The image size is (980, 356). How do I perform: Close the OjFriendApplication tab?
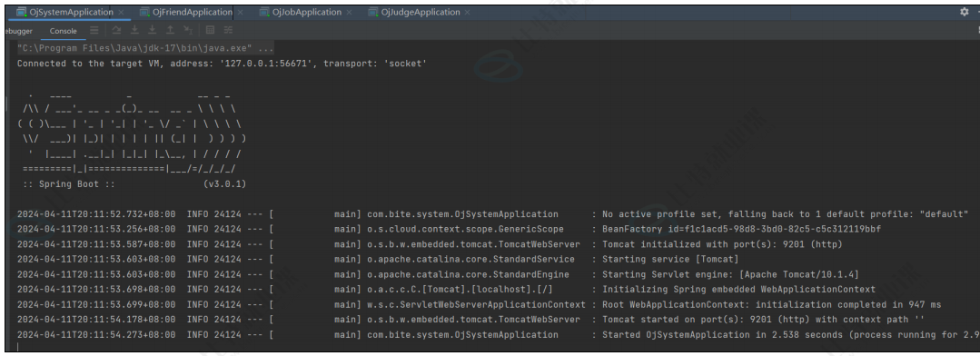coord(240,13)
